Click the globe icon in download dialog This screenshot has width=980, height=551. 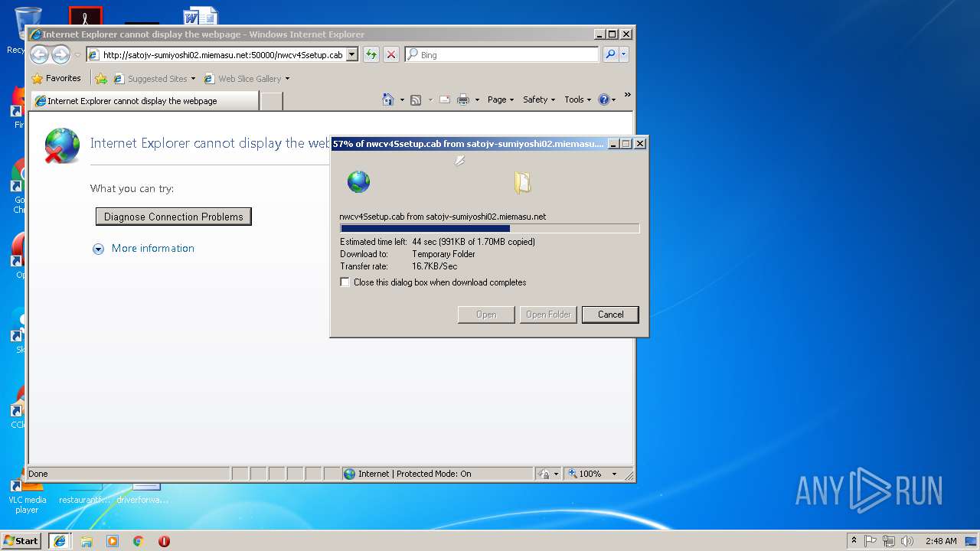[358, 181]
